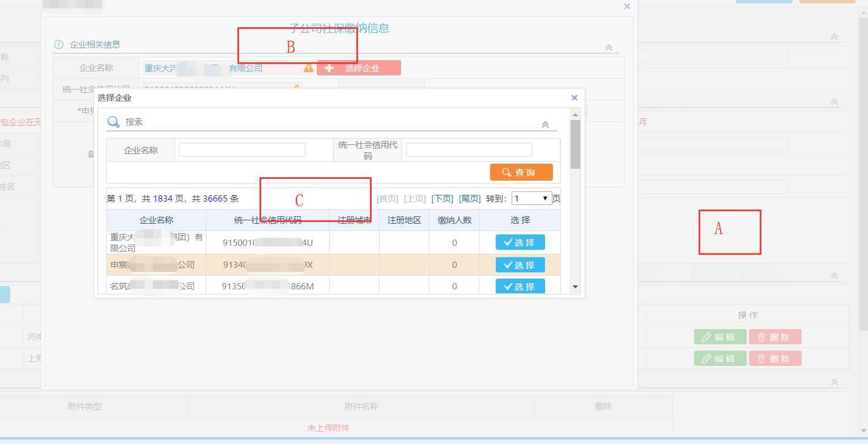Click the 首页 first page link
Screen dimensions: 868x444
pyautogui.click(x=388, y=199)
